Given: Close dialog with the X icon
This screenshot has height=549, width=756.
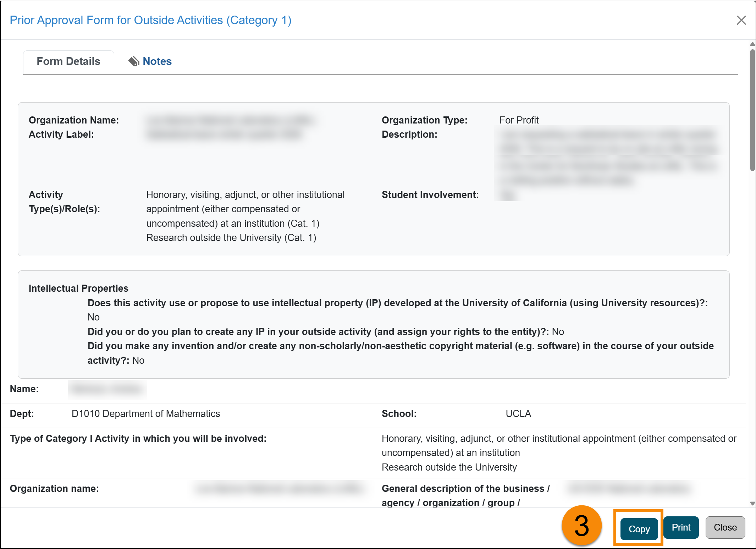Looking at the screenshot, I should [741, 20].
